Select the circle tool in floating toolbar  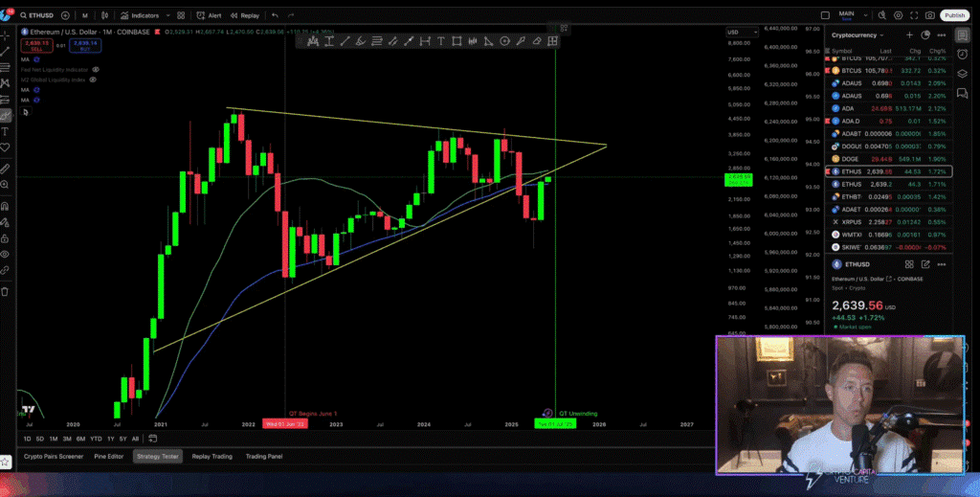point(504,41)
